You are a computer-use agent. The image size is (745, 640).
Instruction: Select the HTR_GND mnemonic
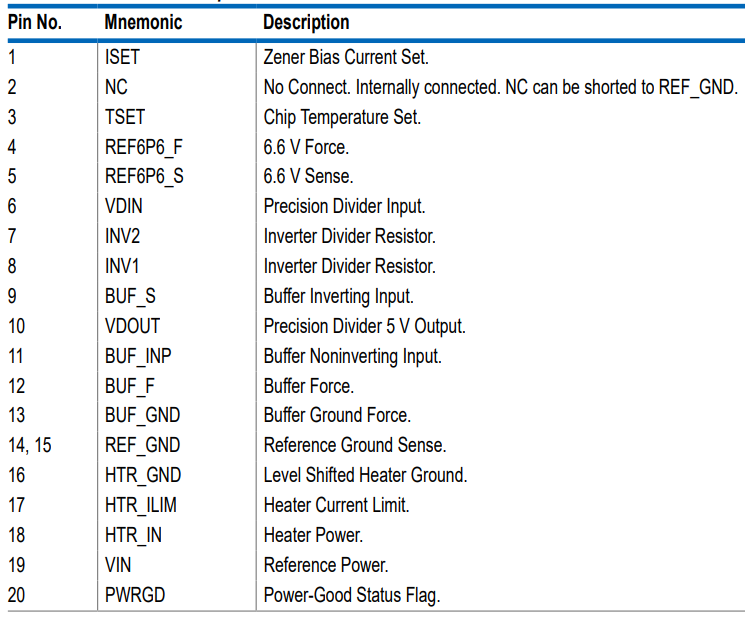142,475
